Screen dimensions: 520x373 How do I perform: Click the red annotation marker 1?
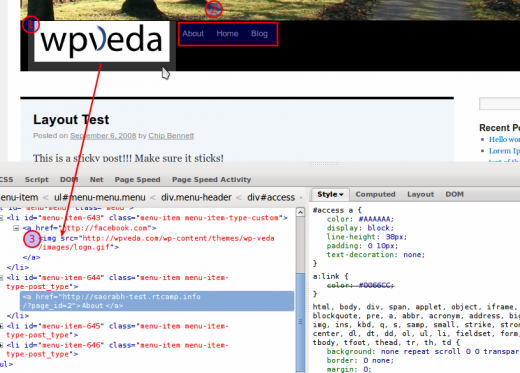click(x=31, y=24)
